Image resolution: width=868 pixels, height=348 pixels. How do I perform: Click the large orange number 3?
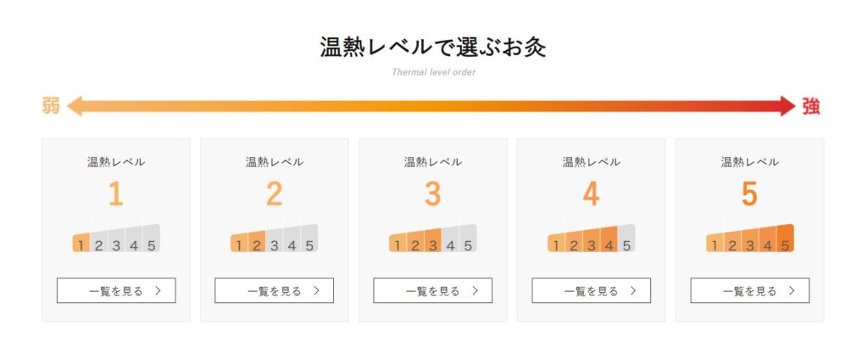pyautogui.click(x=433, y=194)
